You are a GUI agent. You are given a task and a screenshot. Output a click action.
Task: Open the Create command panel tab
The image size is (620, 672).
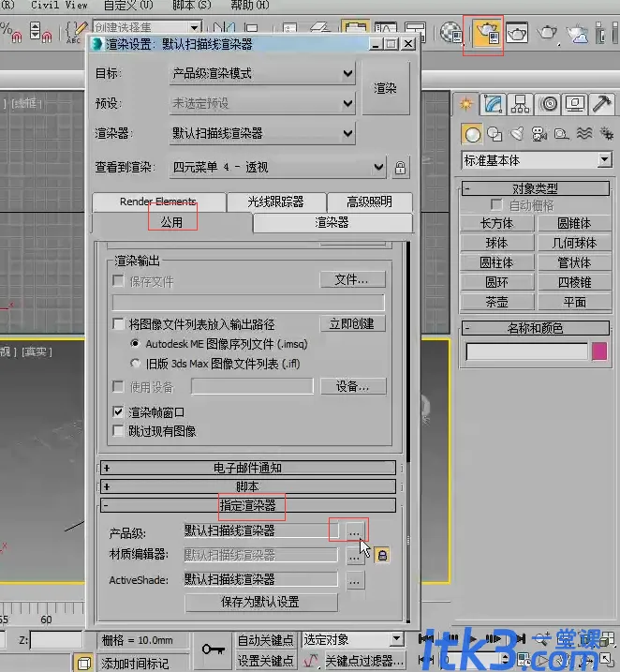465,104
